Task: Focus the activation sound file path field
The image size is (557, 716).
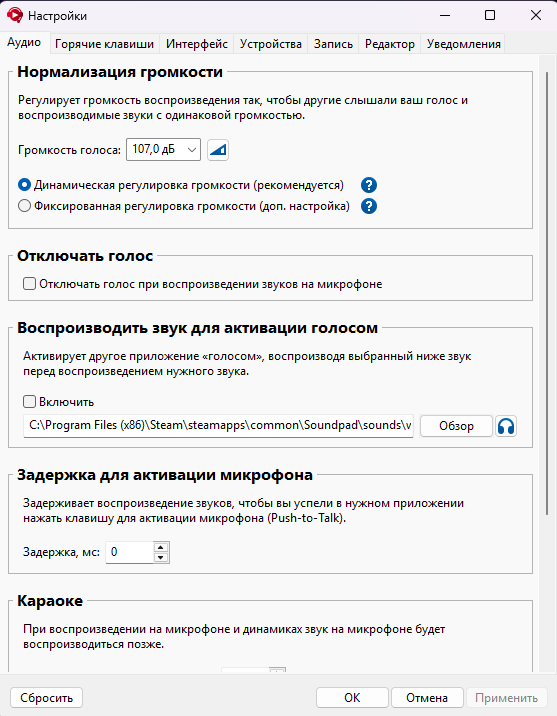Action: 219,426
